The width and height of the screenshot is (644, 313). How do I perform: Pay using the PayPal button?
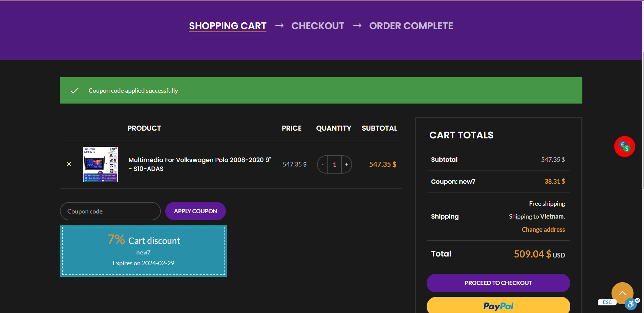point(498,305)
